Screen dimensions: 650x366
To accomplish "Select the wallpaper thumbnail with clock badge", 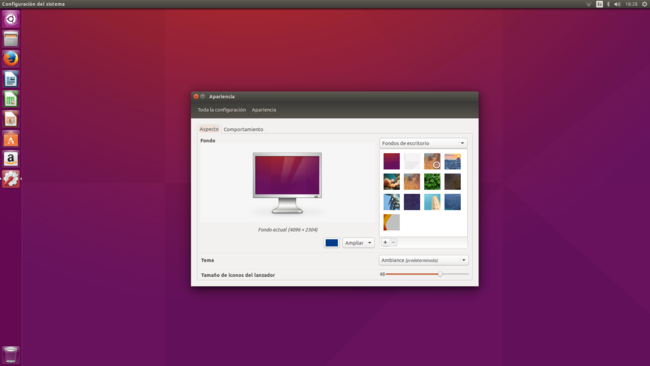I will pyautogui.click(x=432, y=161).
